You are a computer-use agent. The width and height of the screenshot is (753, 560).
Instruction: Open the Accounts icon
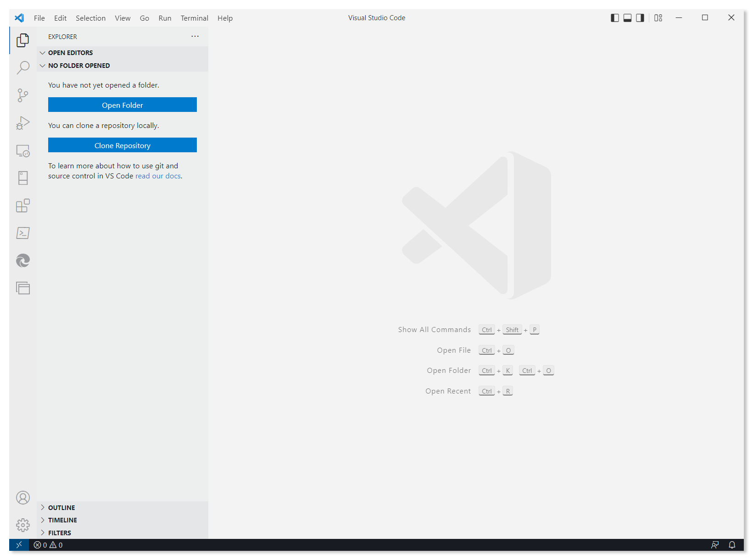[23, 498]
